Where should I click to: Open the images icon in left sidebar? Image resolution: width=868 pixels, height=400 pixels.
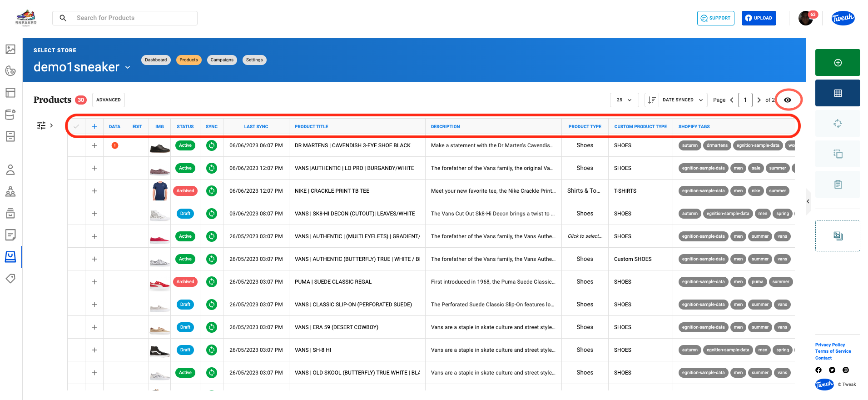[x=10, y=49]
